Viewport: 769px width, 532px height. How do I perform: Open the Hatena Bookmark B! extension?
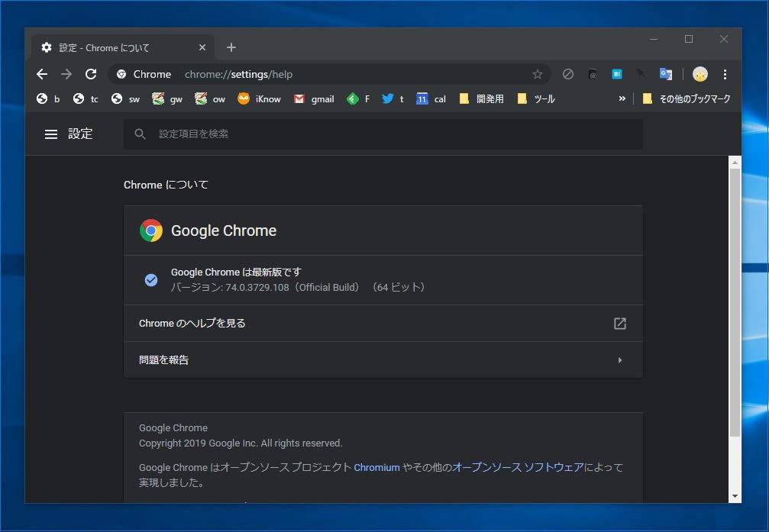point(617,74)
